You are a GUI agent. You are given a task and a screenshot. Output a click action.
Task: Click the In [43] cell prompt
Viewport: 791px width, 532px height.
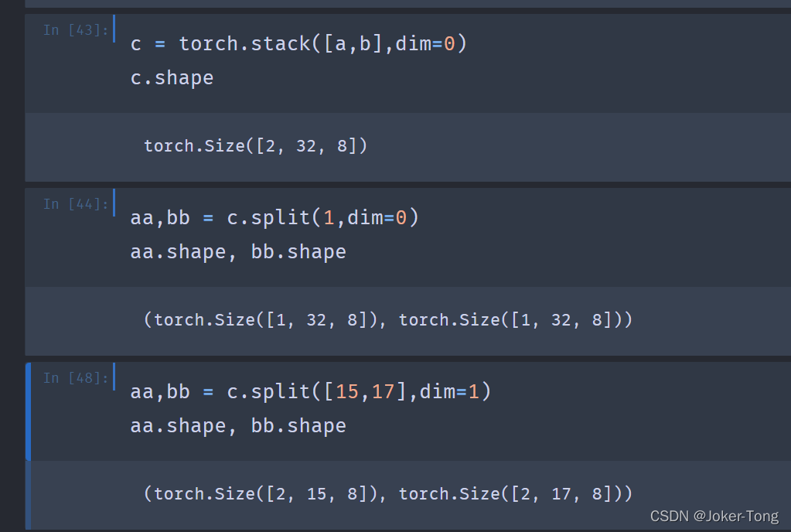tap(76, 30)
